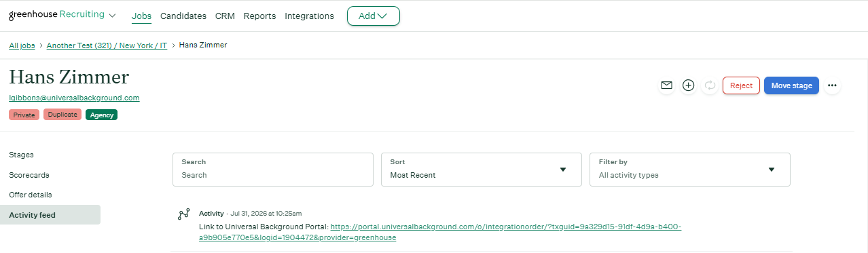Viewport: 868px width, 253px height.
Task: Click the Reject button
Action: click(741, 85)
